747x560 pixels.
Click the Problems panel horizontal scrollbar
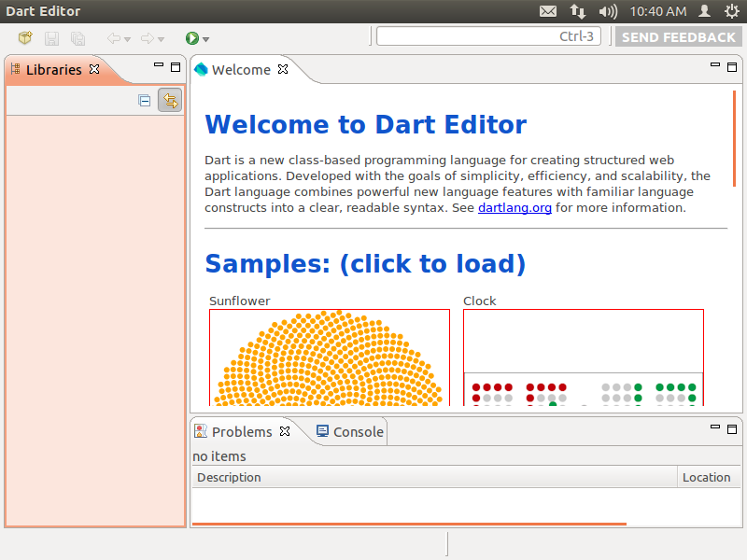point(409,524)
